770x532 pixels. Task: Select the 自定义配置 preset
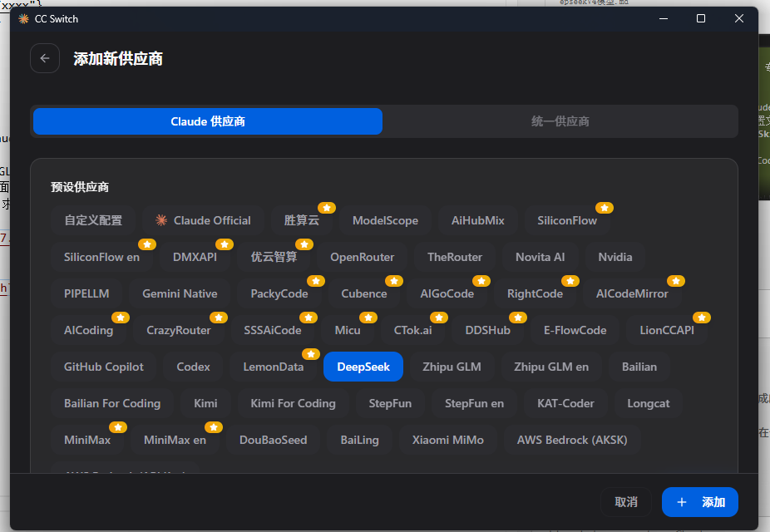93,220
